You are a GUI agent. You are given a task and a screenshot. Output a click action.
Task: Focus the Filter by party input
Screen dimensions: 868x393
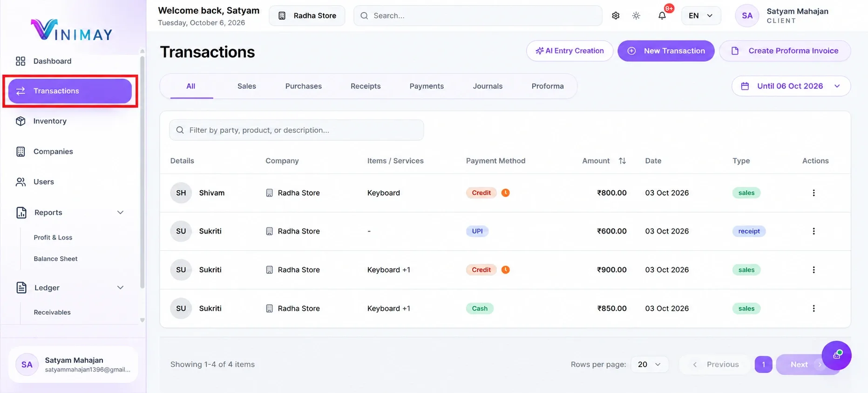297,130
